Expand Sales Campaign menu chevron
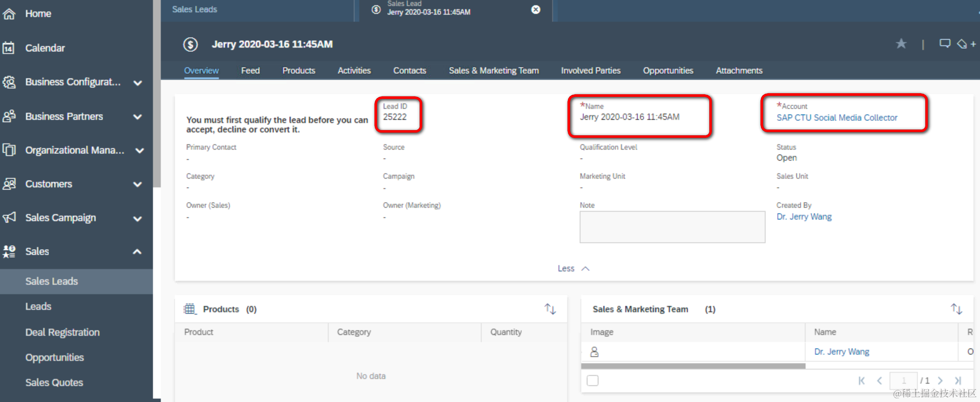Image resolution: width=980 pixels, height=402 pixels. point(138,218)
